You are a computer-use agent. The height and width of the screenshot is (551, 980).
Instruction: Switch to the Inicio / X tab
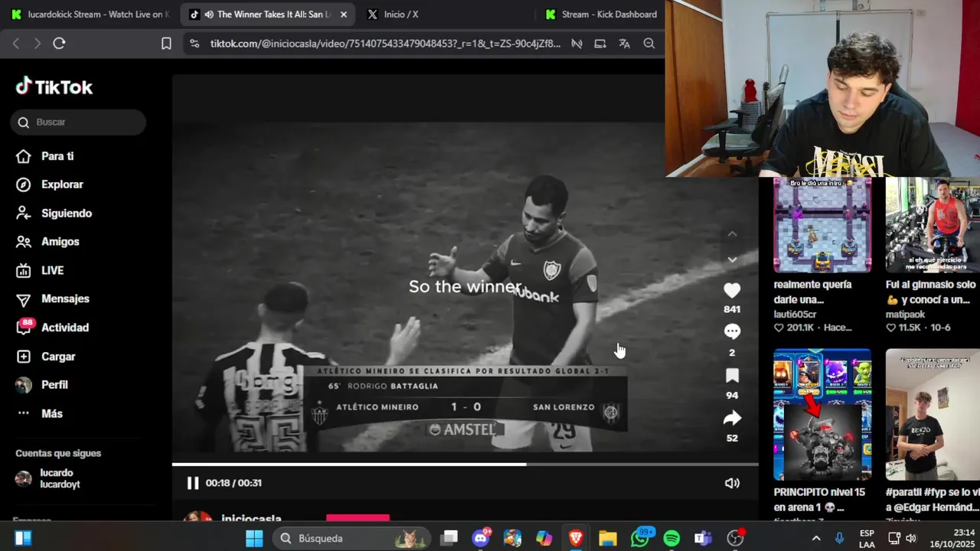(x=401, y=14)
